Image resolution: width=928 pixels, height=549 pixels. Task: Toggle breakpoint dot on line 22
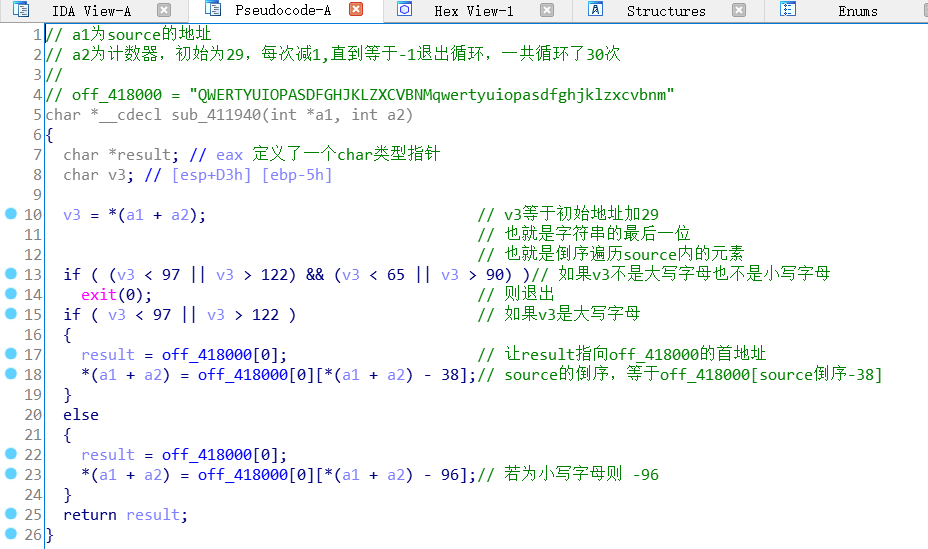11,454
